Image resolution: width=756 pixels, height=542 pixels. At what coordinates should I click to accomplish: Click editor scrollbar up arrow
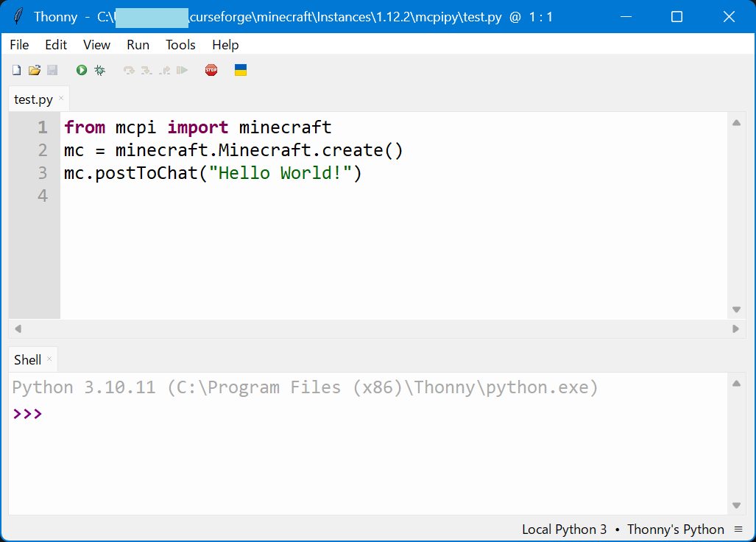736,122
